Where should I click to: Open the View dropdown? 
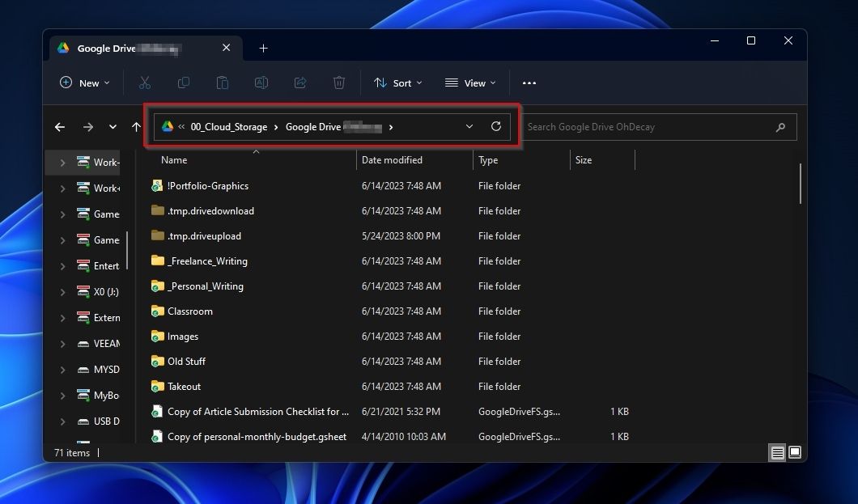point(469,83)
